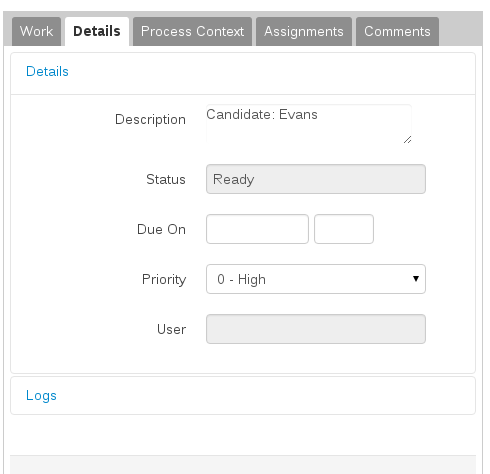This screenshot has width=490, height=474.
Task: Click the Status label
Action: coord(166,179)
